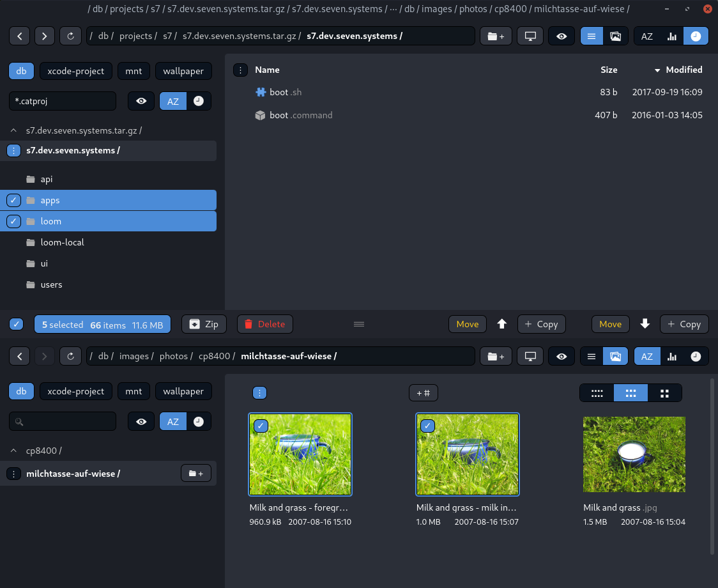Click the bottom pane's vertical scrollbar
This screenshot has width=718, height=588.
coord(712,466)
